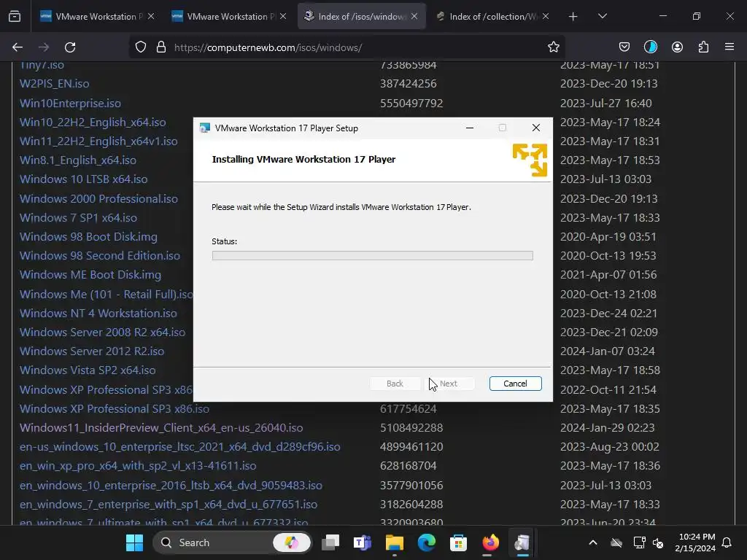The height and width of the screenshot is (560, 747).
Task: Open Windows11_InsiderPreview_Client_x64 iso link
Action: [x=161, y=427]
